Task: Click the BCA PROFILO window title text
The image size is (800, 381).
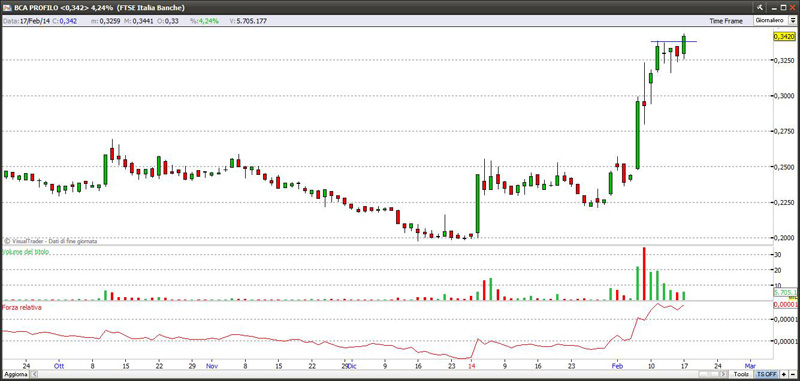Action: tap(98, 8)
